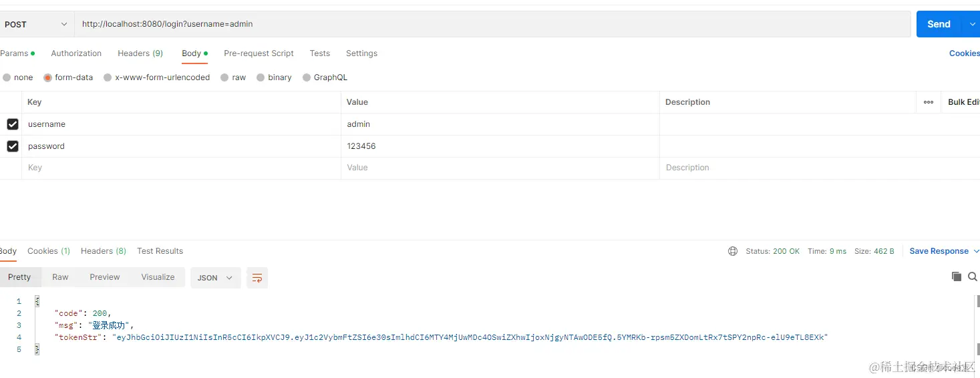Open the POST method dropdown

pyautogui.click(x=37, y=24)
